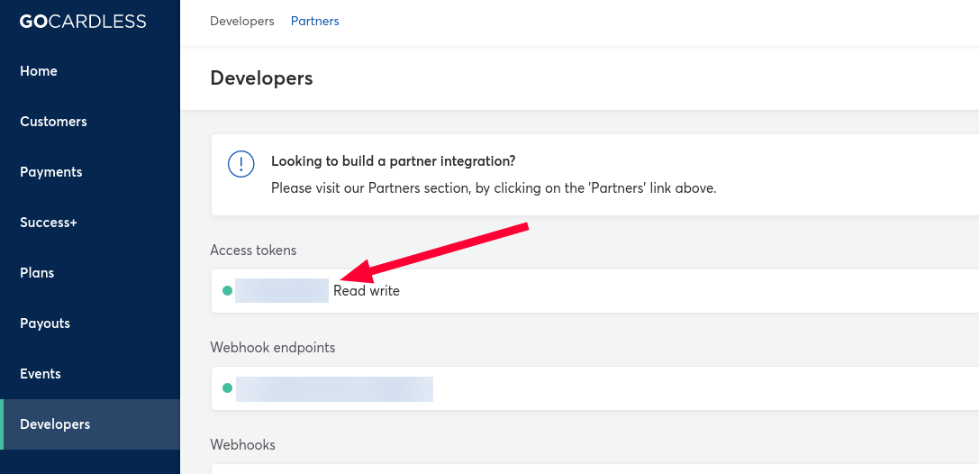The image size is (980, 474).
Task: Go to Customers in sidebar
Action: point(53,122)
